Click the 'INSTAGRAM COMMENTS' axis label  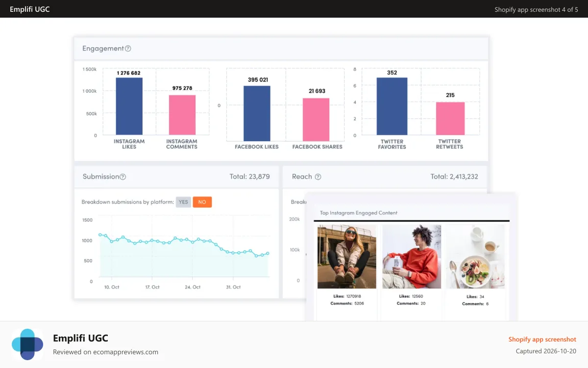tap(182, 144)
